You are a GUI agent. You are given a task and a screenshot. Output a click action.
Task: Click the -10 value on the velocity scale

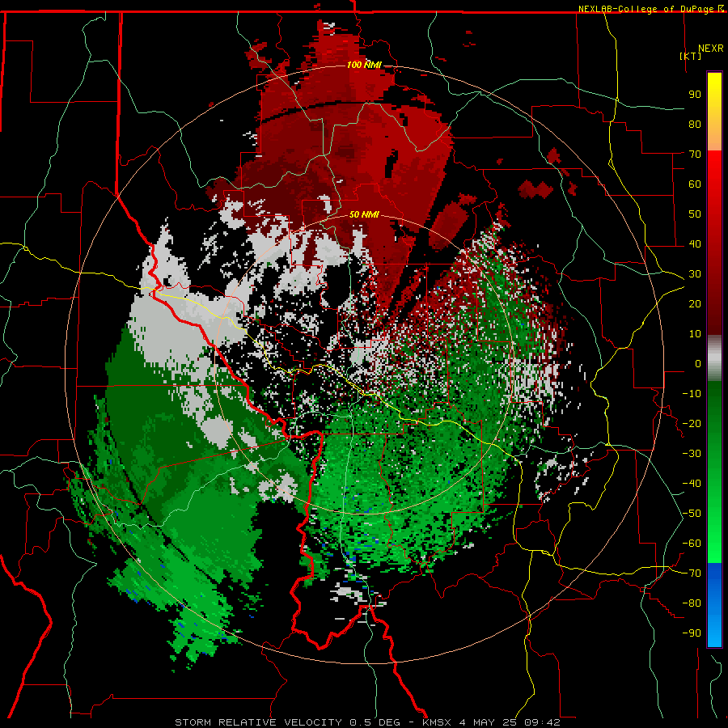pyautogui.click(x=692, y=394)
